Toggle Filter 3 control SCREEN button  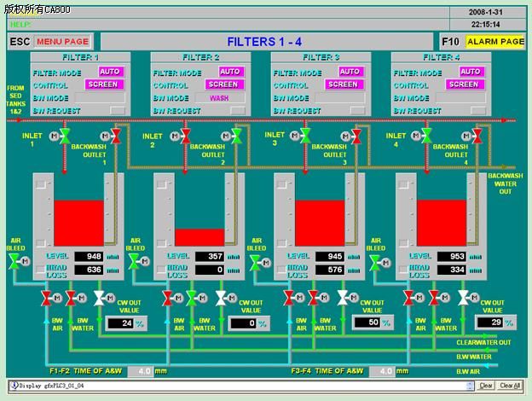tap(343, 84)
